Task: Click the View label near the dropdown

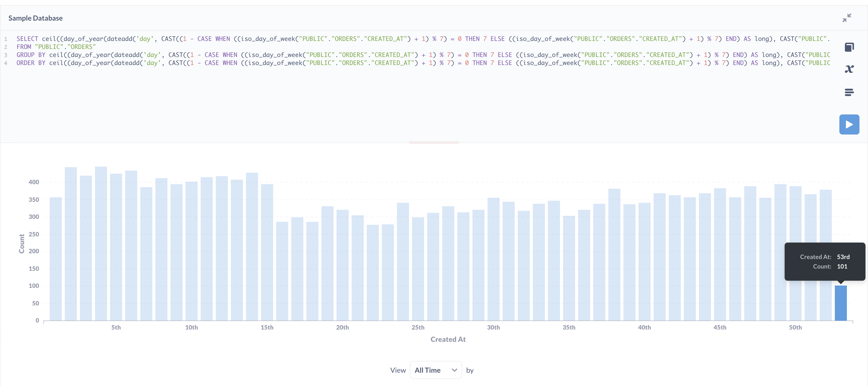Action: tap(398, 370)
